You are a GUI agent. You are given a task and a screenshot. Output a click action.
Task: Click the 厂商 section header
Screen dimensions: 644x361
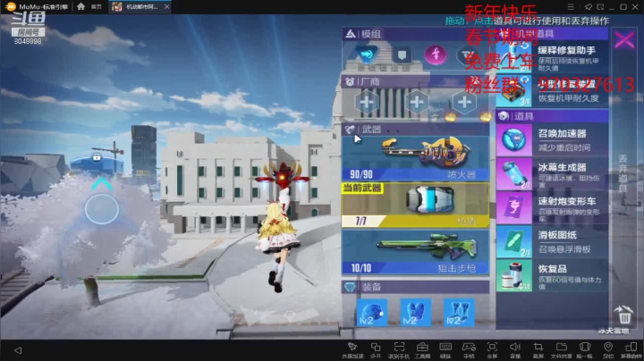[x=415, y=81]
